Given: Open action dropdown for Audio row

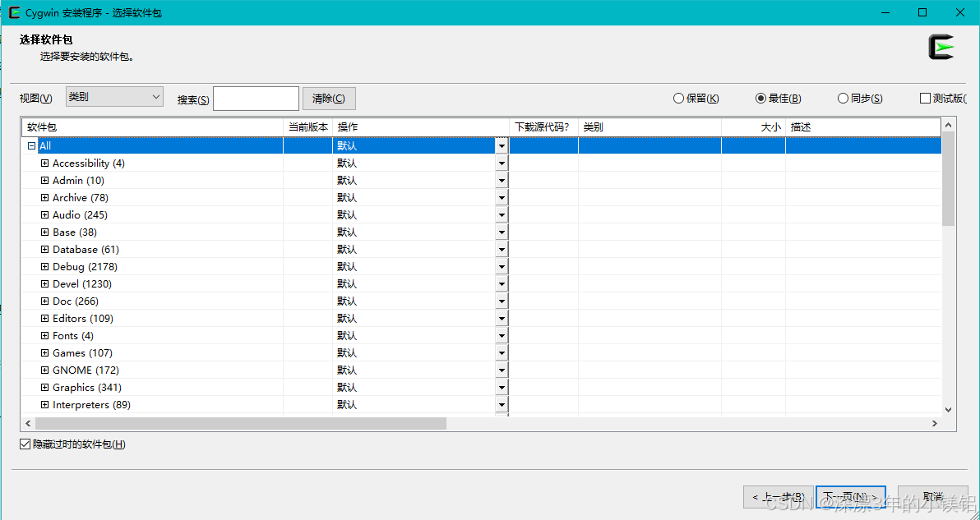Looking at the screenshot, I should pyautogui.click(x=502, y=215).
